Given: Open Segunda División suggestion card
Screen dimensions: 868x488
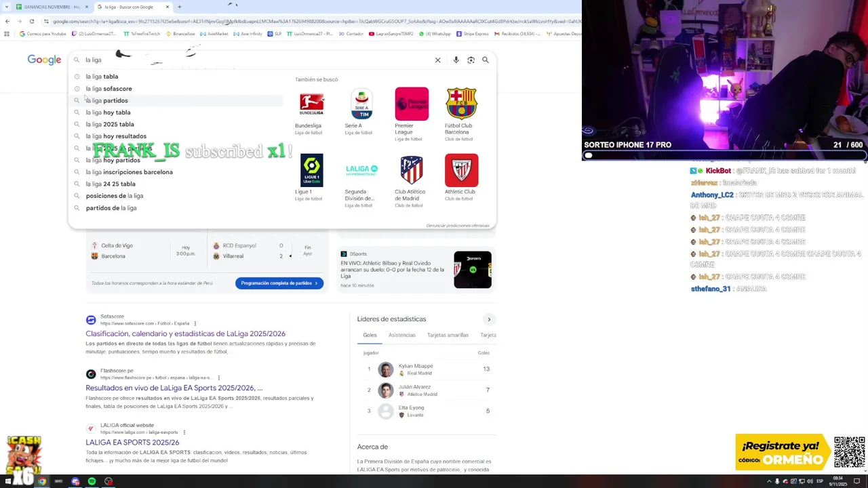Looking at the screenshot, I should pyautogui.click(x=361, y=180).
